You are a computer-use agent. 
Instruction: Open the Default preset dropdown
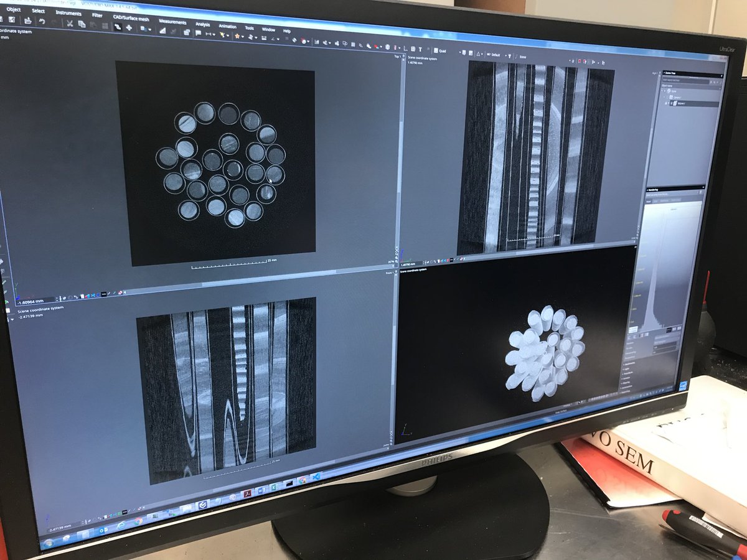pyautogui.click(x=497, y=55)
